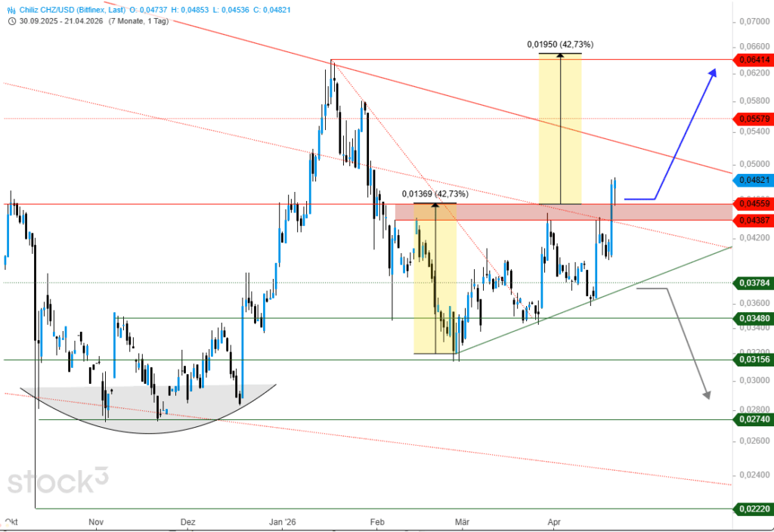Select the green 0,03784 price label
774x532 pixels.
click(752, 283)
